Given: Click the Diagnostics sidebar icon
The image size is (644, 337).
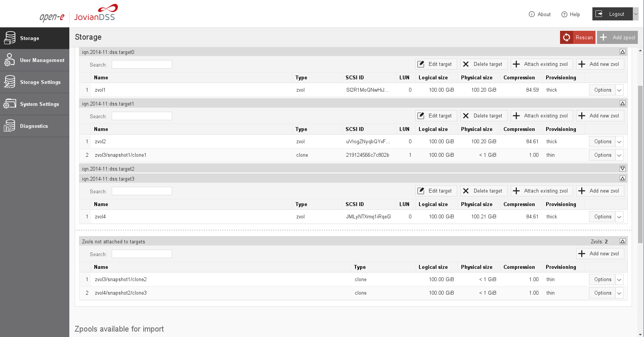Looking at the screenshot, I should pyautogui.click(x=10, y=126).
